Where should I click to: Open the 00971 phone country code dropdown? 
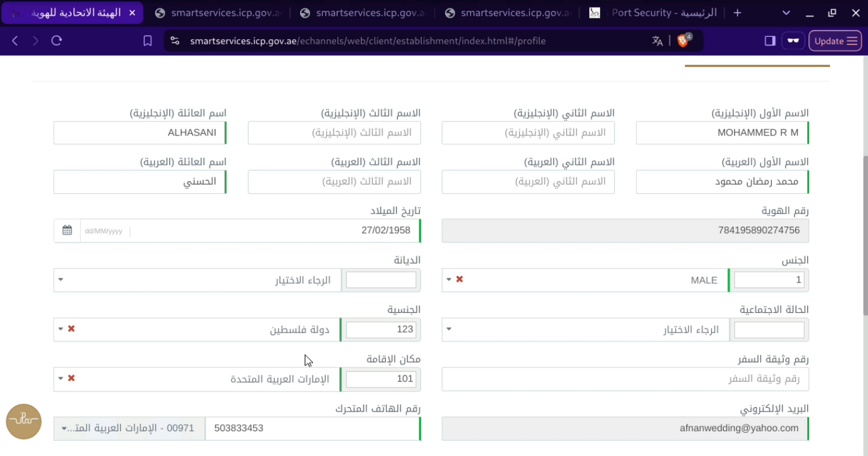pyautogui.click(x=129, y=428)
